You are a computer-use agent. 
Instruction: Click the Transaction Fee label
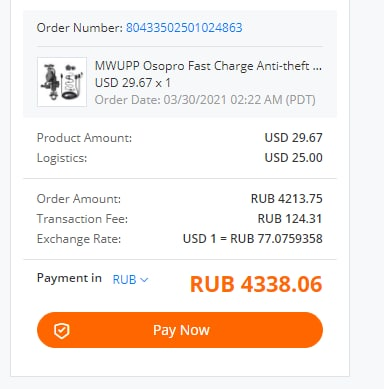(82, 219)
